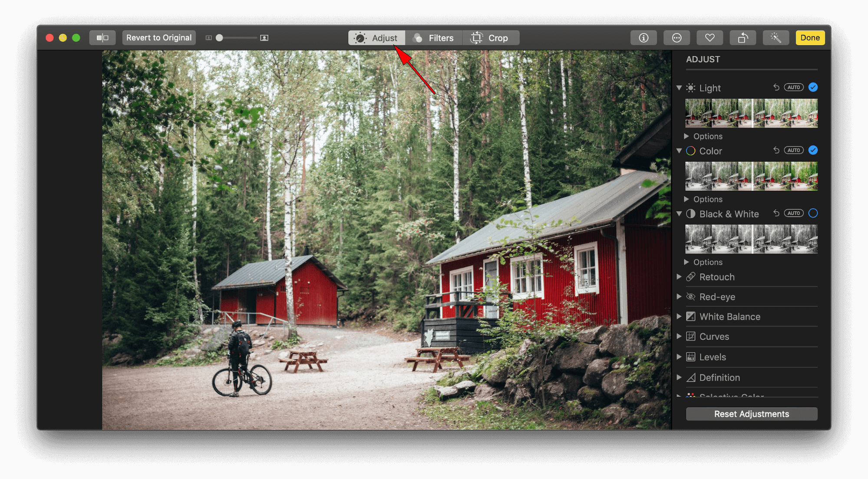
Task: Click the yellow minimize window button
Action: click(63, 38)
